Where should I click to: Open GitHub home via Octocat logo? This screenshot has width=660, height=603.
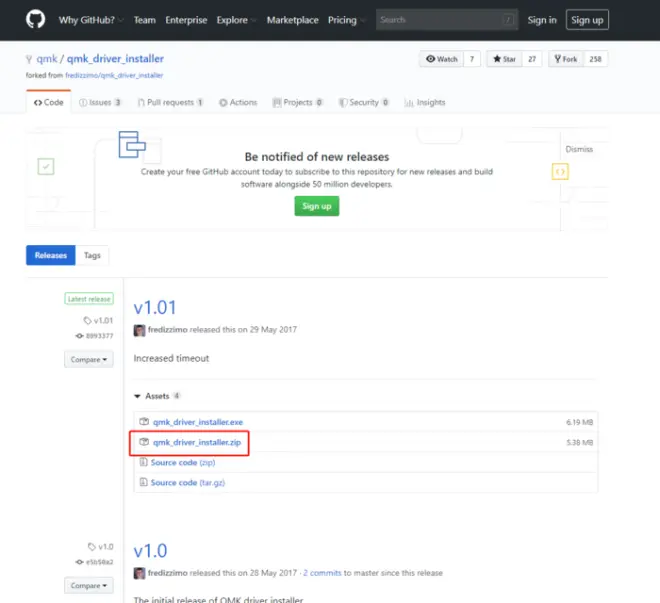[x=35, y=19]
